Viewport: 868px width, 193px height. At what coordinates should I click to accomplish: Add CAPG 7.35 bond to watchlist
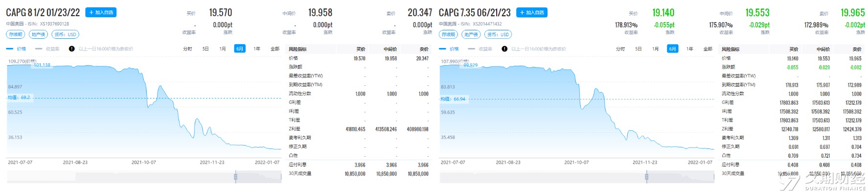pos(532,12)
